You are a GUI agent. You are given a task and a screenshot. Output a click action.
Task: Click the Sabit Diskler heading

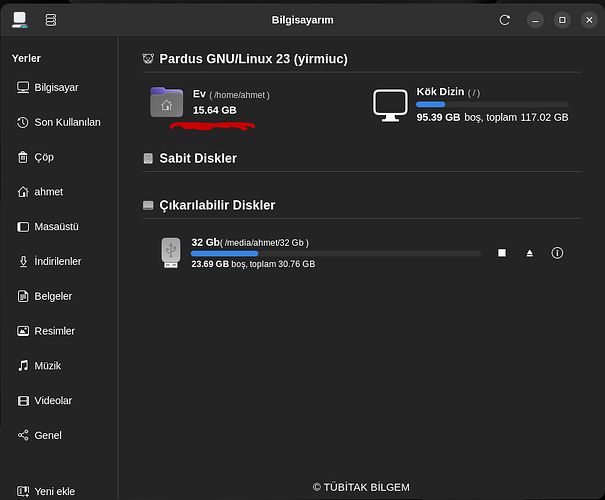point(198,159)
